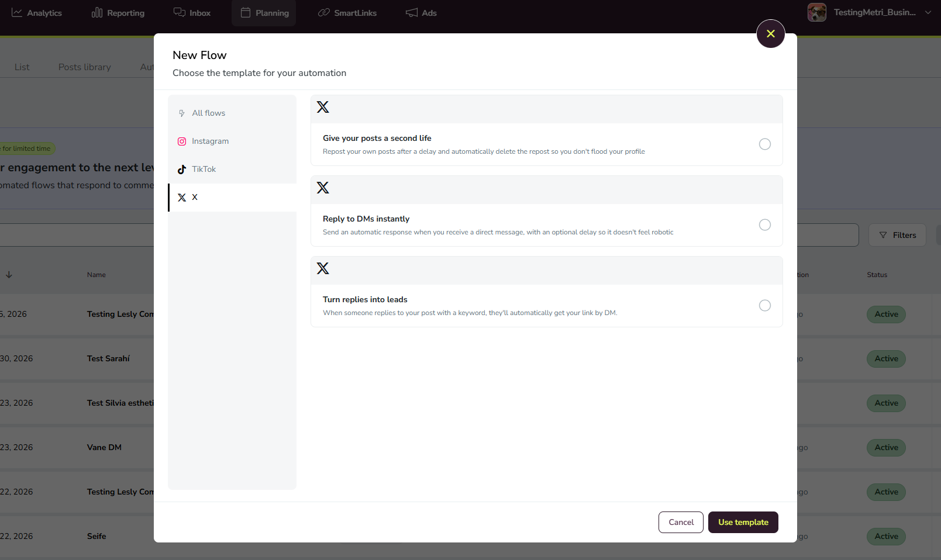Image resolution: width=941 pixels, height=560 pixels.
Task: Filter templates by Instagram
Action: (232, 141)
